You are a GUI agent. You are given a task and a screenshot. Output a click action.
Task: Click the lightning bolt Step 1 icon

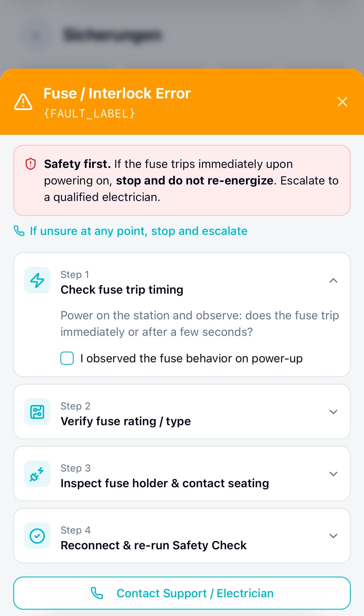[37, 280]
